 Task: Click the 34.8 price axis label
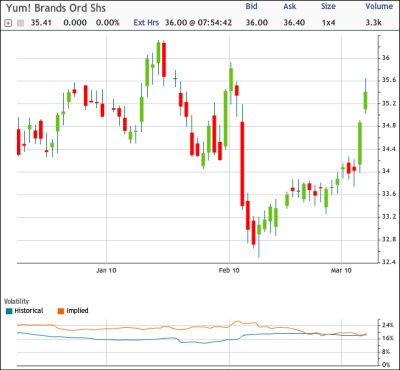coord(389,126)
